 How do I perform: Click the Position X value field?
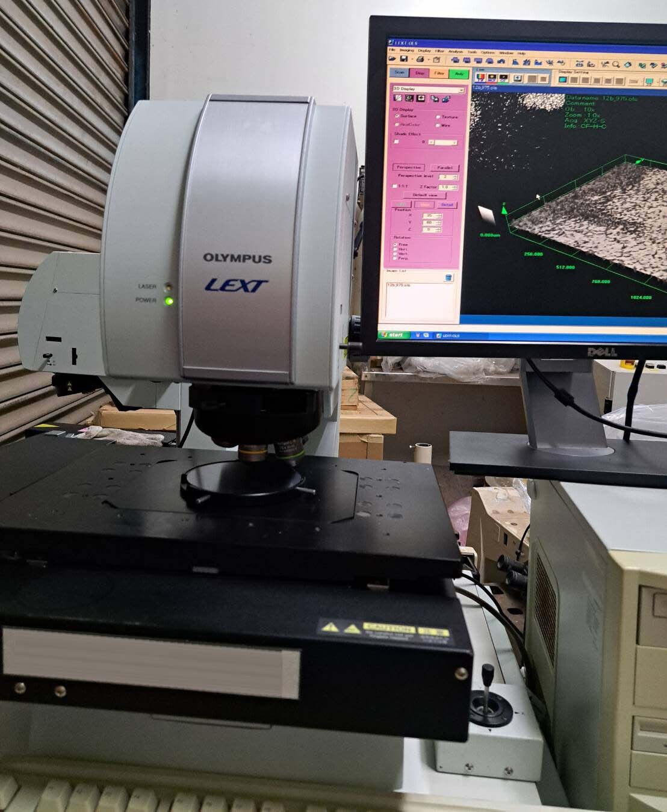(x=432, y=215)
